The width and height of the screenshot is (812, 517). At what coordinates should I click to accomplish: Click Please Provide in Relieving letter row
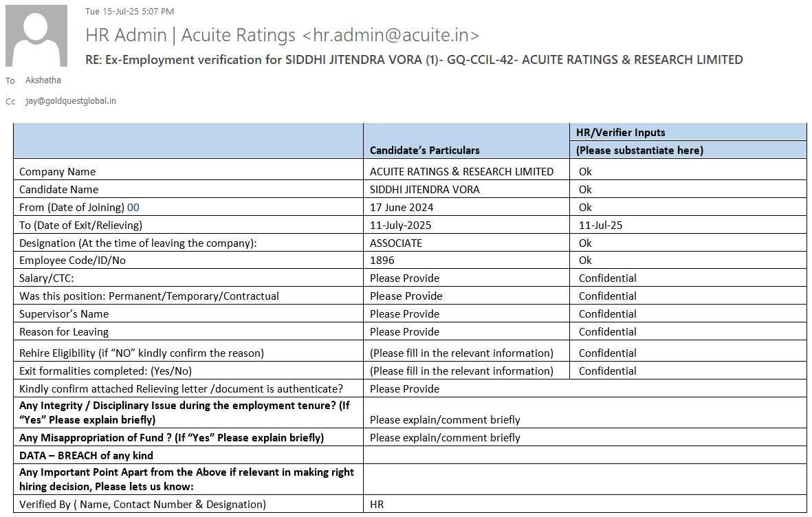(x=404, y=389)
